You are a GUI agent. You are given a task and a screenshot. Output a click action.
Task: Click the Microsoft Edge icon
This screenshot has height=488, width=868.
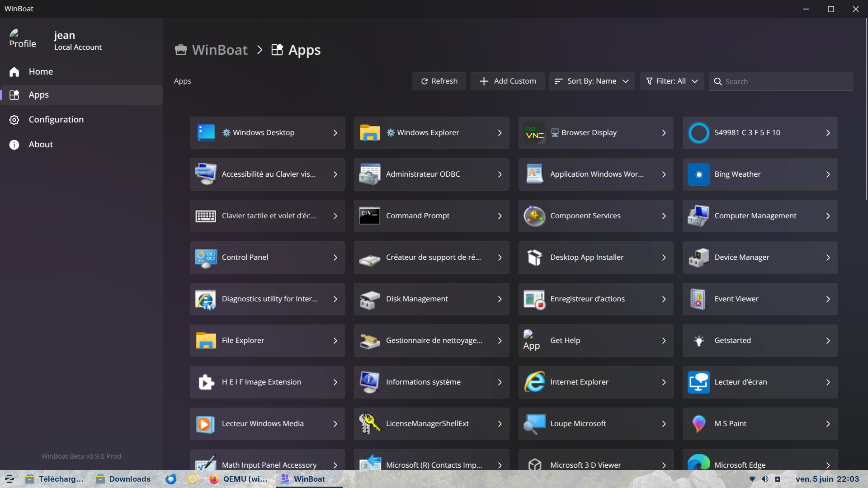point(698,462)
